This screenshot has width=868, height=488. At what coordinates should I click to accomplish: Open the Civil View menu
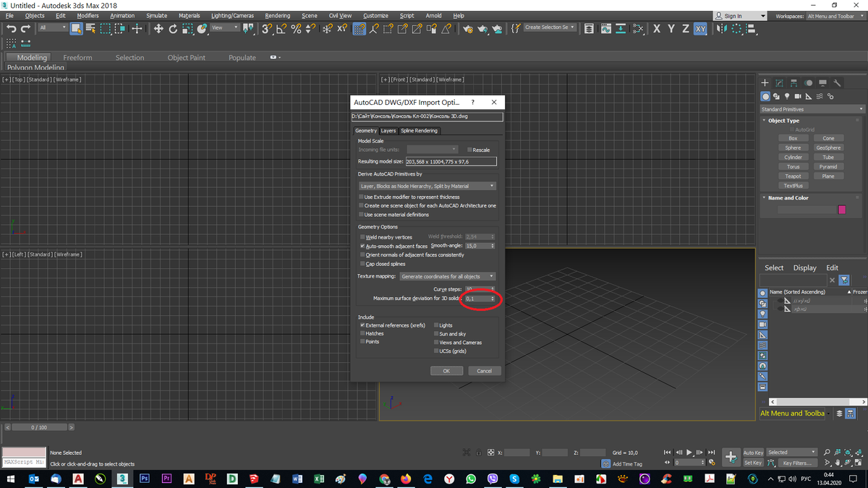(x=340, y=15)
